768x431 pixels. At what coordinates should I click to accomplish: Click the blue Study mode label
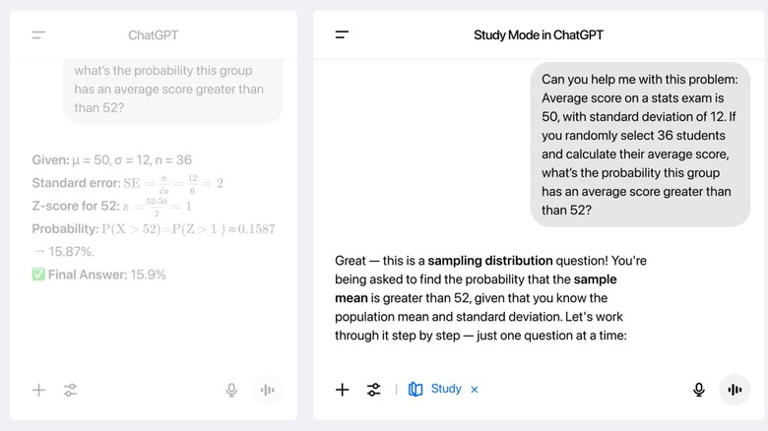pos(446,389)
